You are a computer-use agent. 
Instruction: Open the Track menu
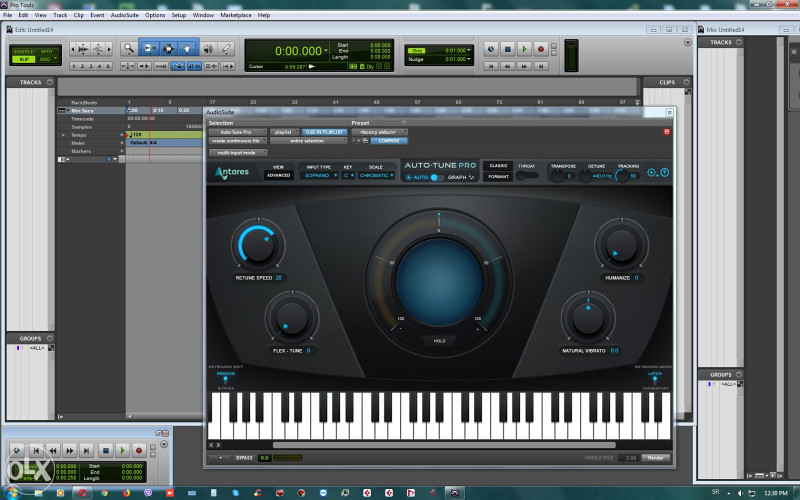coord(60,15)
